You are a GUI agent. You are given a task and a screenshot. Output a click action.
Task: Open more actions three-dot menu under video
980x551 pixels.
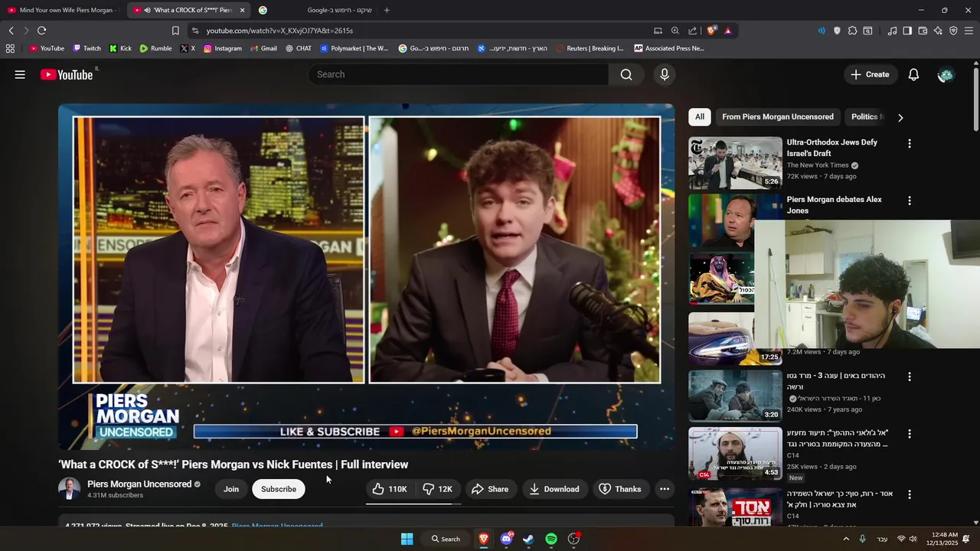[x=665, y=489]
